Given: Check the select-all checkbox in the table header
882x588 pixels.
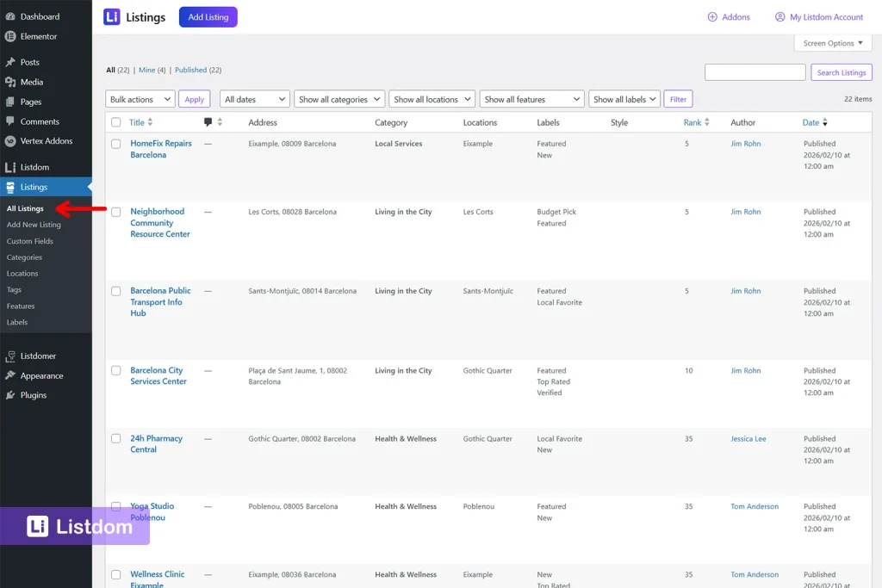Looking at the screenshot, I should (116, 122).
